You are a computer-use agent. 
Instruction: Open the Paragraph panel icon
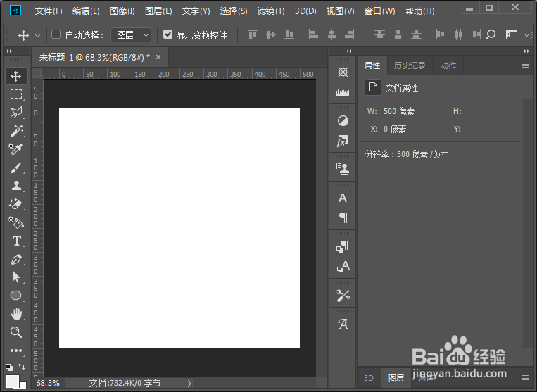(x=343, y=217)
